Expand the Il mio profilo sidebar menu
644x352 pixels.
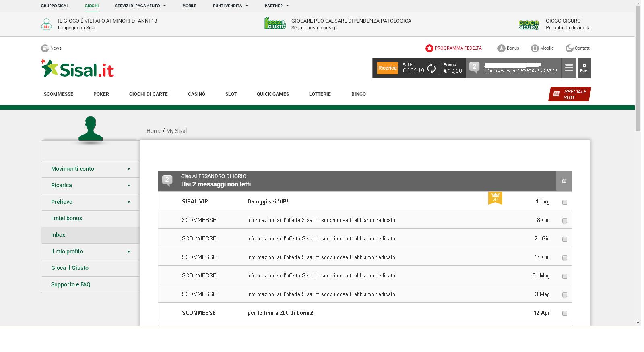point(90,252)
